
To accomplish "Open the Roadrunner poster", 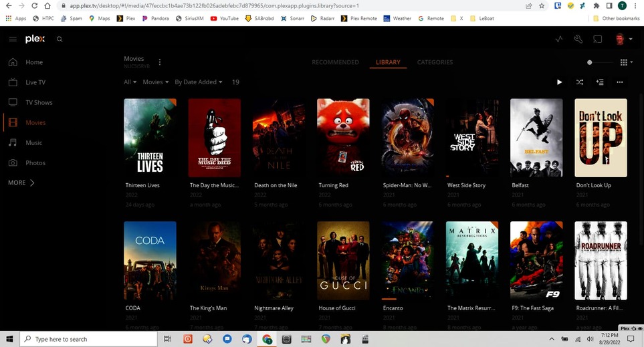I will pyautogui.click(x=601, y=260).
